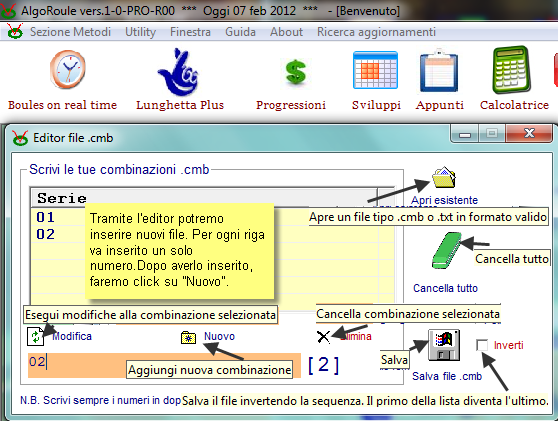Screen dimensions: 558x421
Task: Click Ricerca aggiornamenti in menu bar
Action: click(376, 32)
